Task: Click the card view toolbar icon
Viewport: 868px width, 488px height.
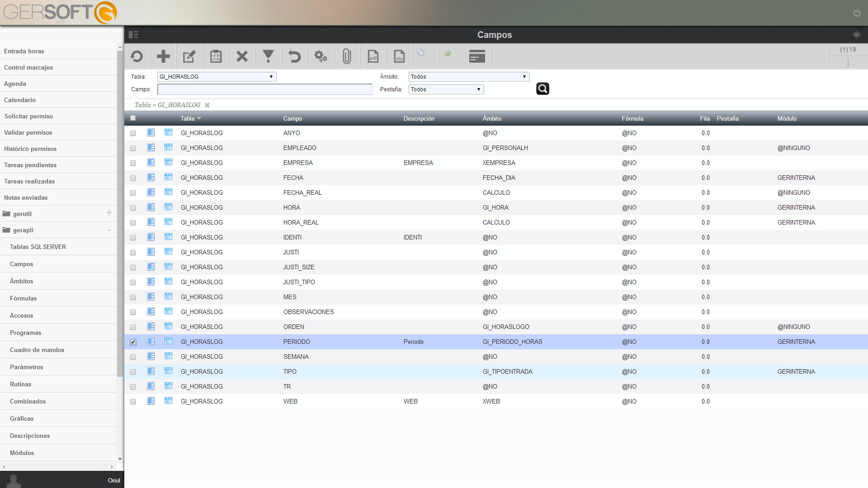Action: point(477,56)
